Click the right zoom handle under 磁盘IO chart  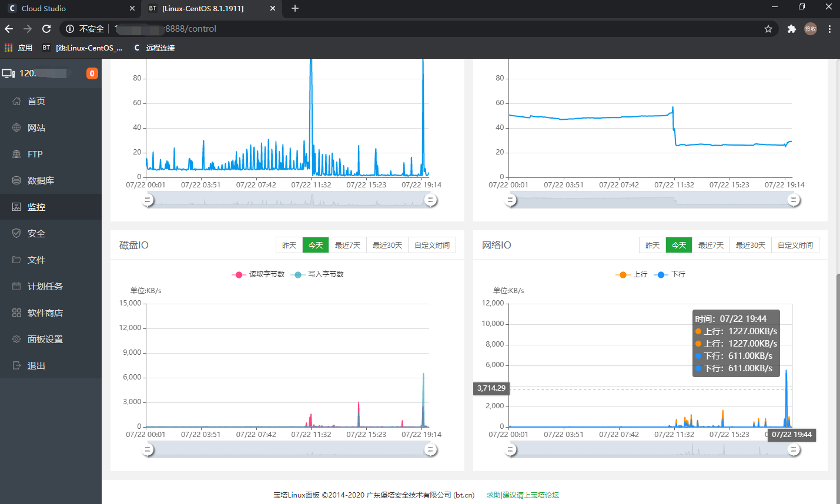(430, 450)
